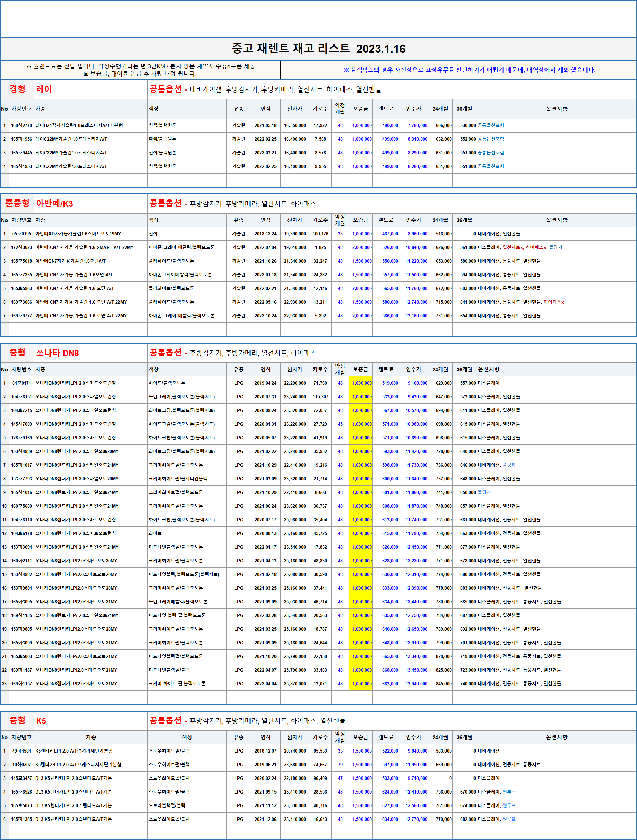Click the K5 section heading

click(41, 721)
